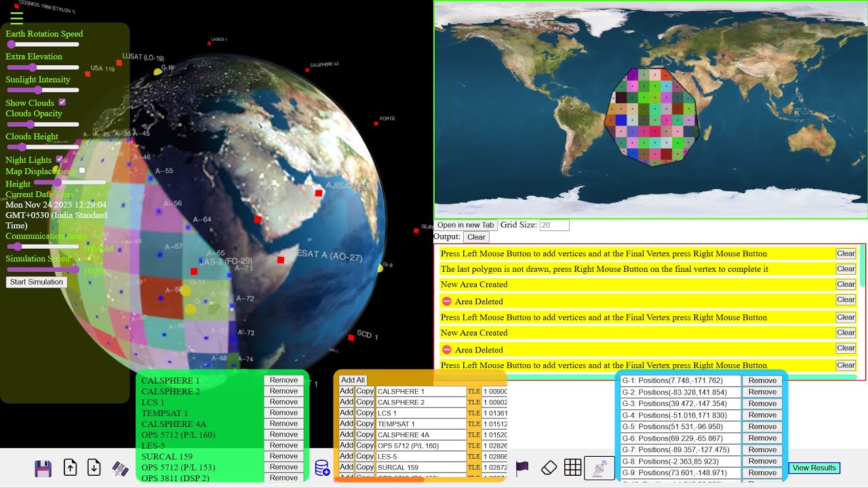The width and height of the screenshot is (868, 488).
Task: Remove ground station G-5
Action: pos(762,427)
